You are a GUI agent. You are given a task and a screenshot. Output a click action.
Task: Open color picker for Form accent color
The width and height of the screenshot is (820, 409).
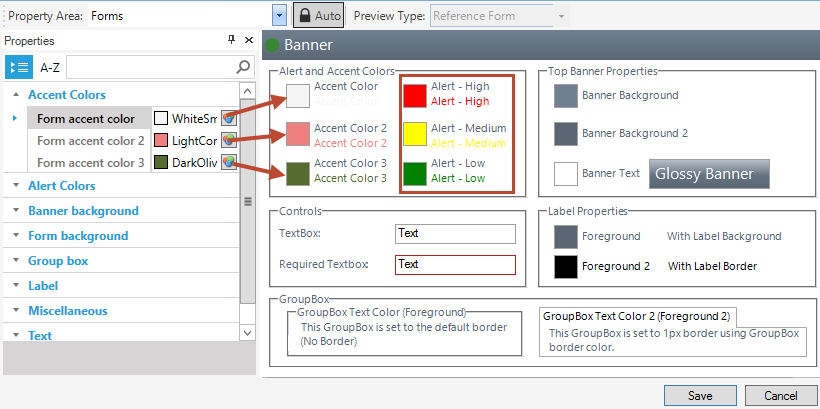229,119
